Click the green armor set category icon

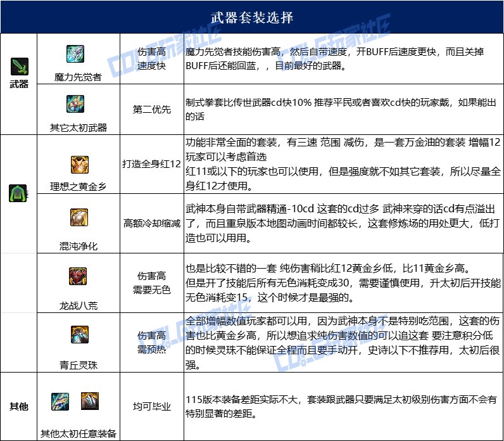pyautogui.click(x=18, y=193)
